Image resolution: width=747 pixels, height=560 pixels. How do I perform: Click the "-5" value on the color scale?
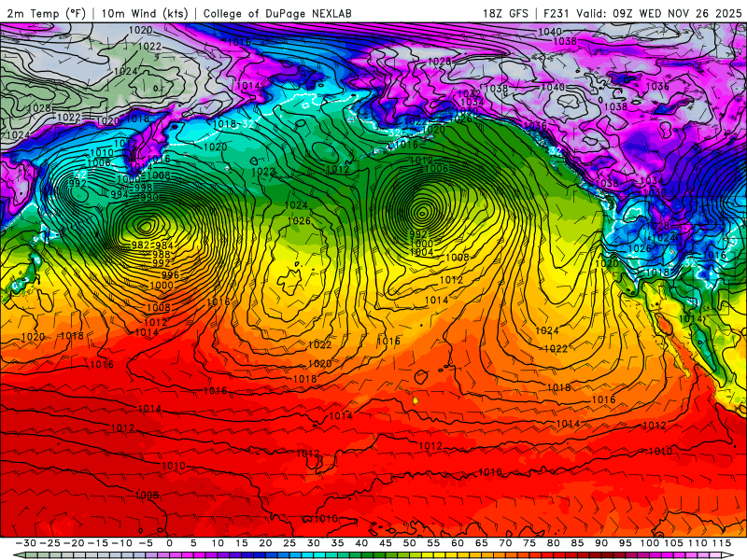(x=146, y=543)
